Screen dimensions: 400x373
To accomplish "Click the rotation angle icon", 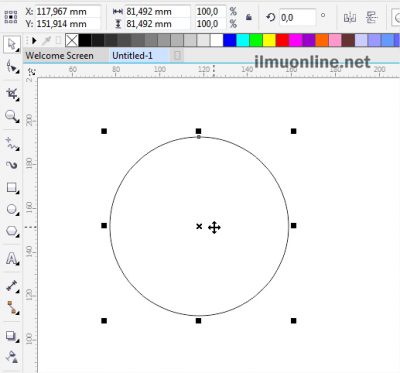I will pos(271,17).
